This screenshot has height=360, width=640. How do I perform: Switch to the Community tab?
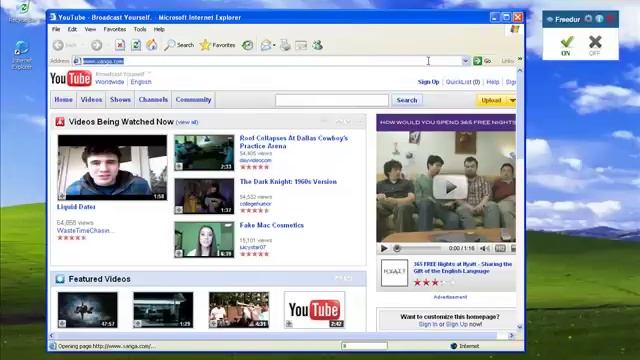point(193,100)
